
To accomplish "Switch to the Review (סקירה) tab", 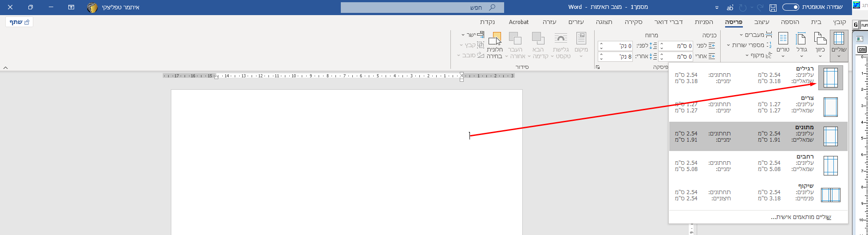I will (634, 22).
